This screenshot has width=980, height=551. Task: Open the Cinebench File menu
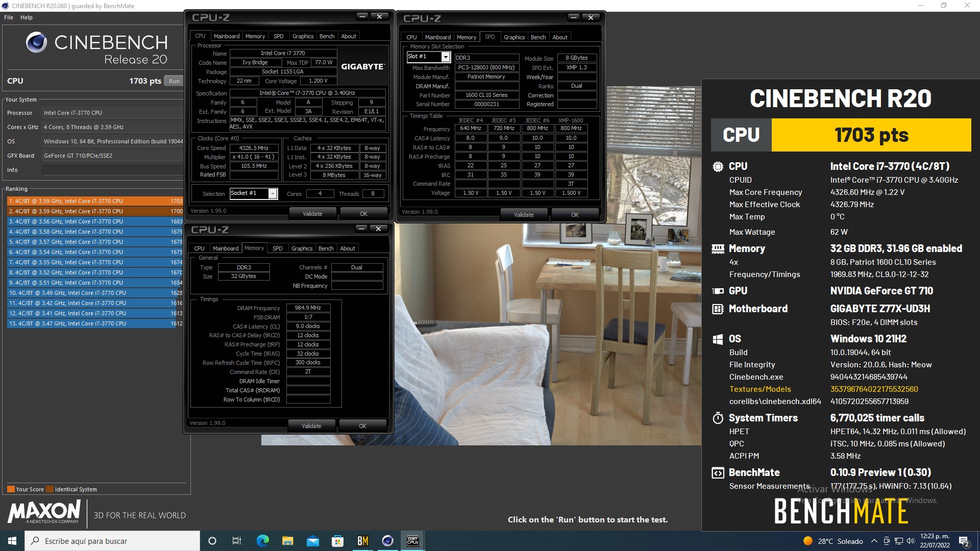[9, 17]
